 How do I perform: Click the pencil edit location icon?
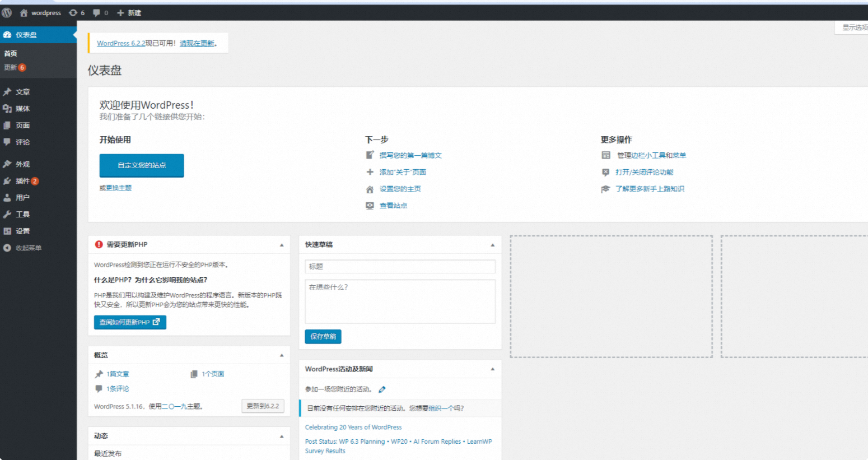[x=382, y=389]
